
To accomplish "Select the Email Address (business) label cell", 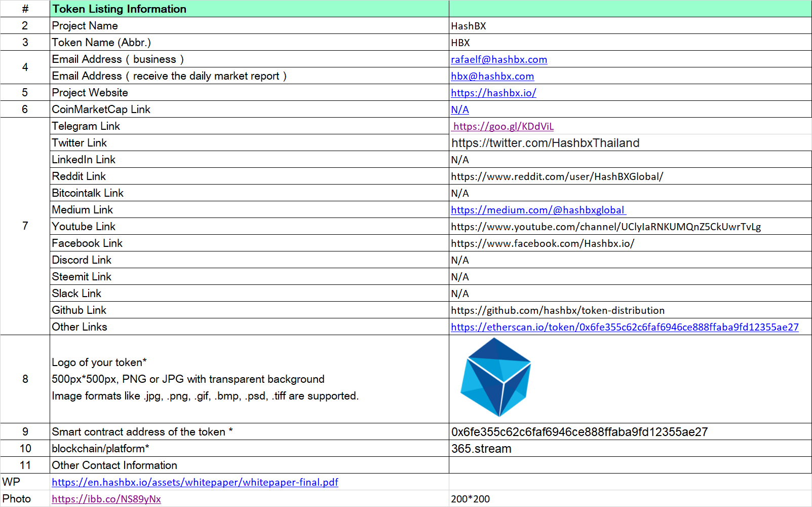I will (249, 59).
